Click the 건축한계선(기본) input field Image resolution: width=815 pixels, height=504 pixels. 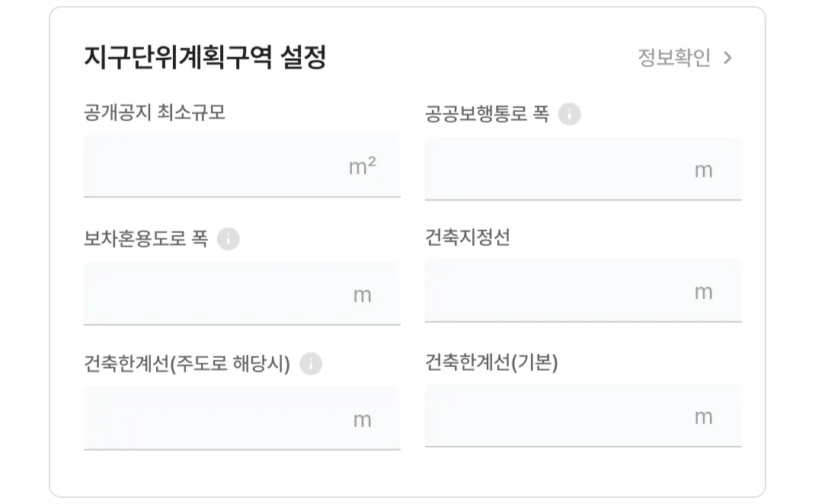(x=583, y=416)
